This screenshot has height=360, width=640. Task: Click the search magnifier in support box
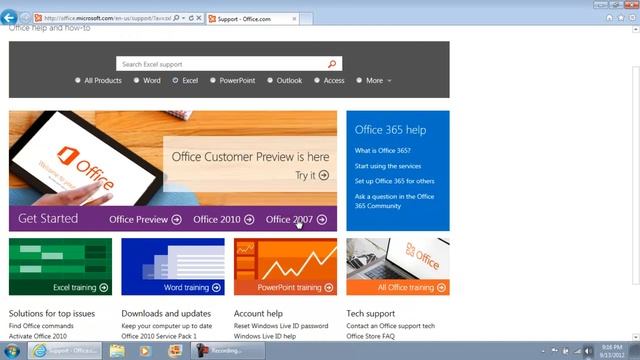(x=332, y=64)
